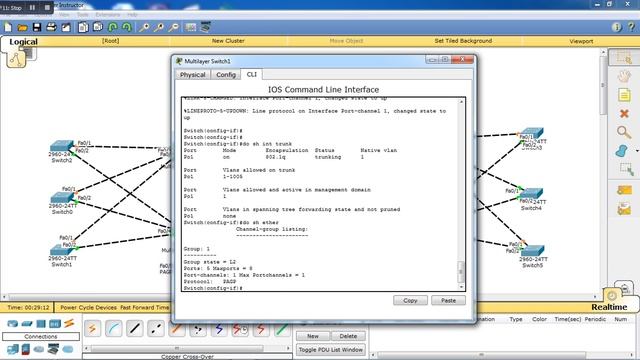
Task: Choose the Draw Polygon shape tool
Action: coord(621,151)
